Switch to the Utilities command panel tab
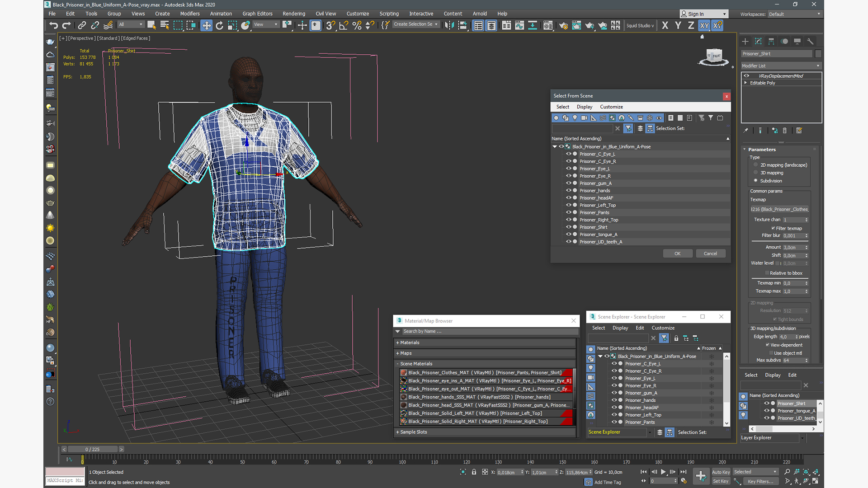This screenshot has width=868, height=488. [810, 41]
